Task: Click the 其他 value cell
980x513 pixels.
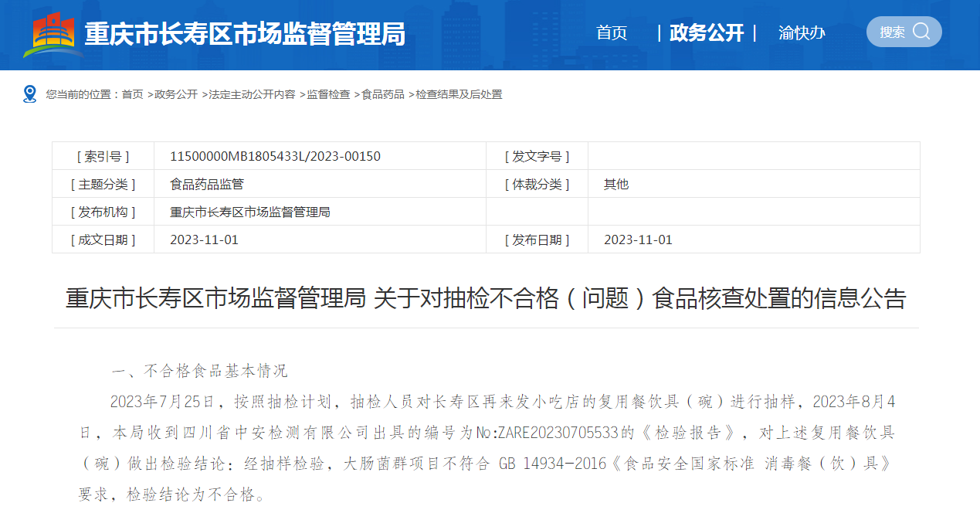Action: tap(754, 184)
